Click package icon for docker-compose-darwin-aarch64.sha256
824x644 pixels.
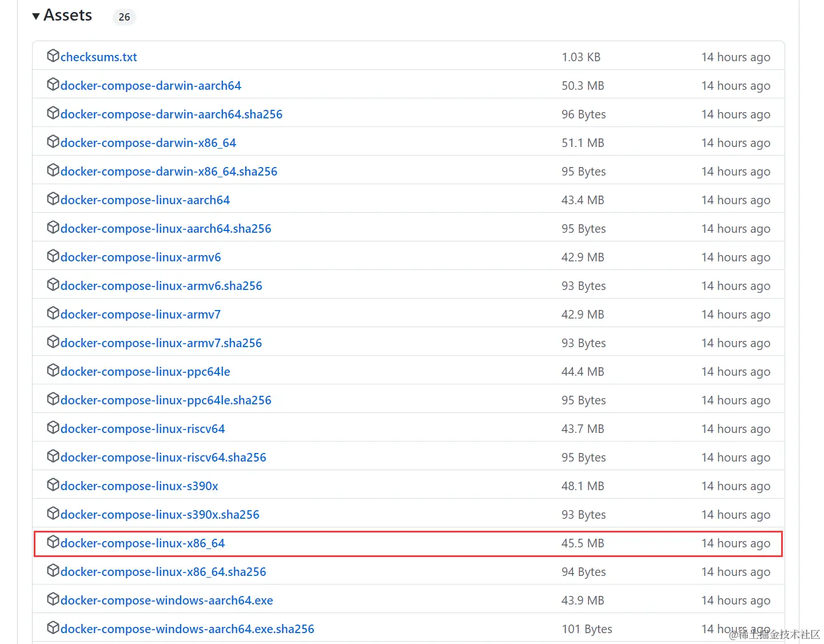tap(53, 113)
